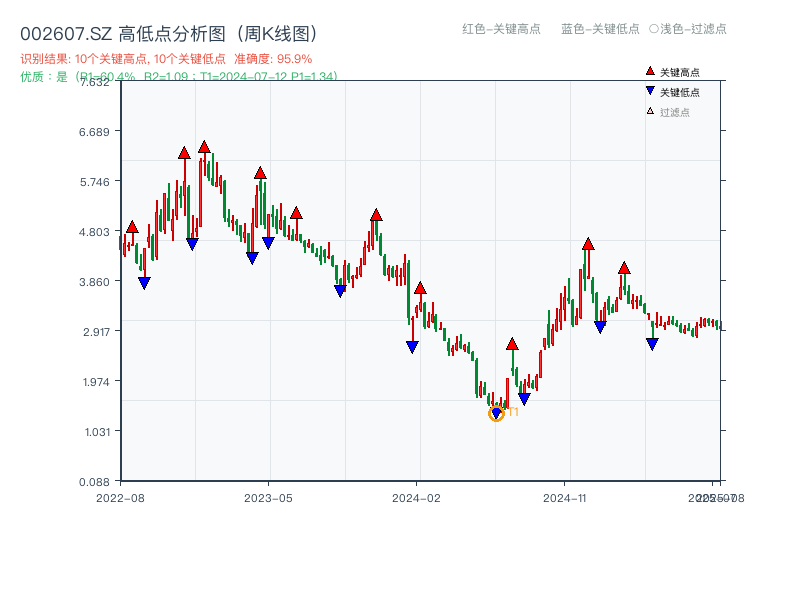Click the ○浅色-过滤点 header legend item

(690, 30)
